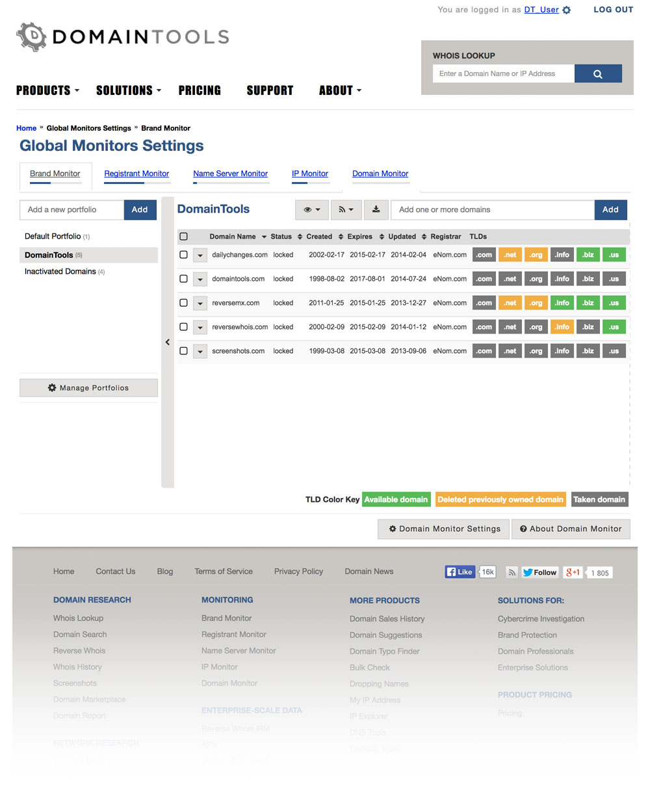
Task: Click sort icon next to Created header
Action: pyautogui.click(x=341, y=237)
